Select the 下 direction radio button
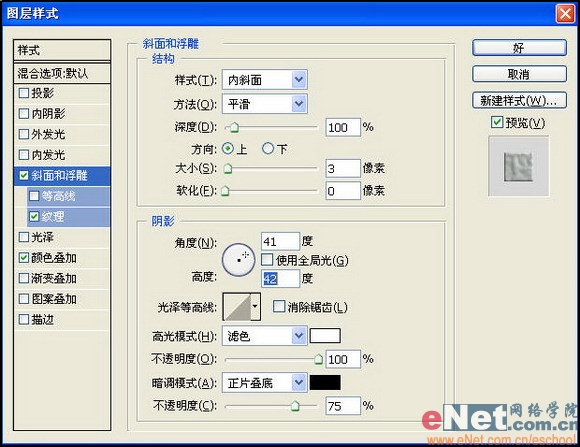This screenshot has height=447, width=580. pyautogui.click(x=268, y=149)
